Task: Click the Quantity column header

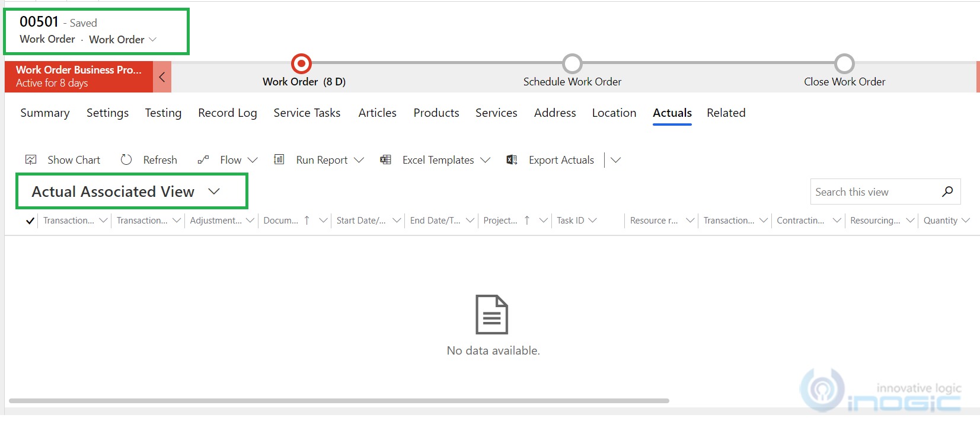Action: click(940, 220)
